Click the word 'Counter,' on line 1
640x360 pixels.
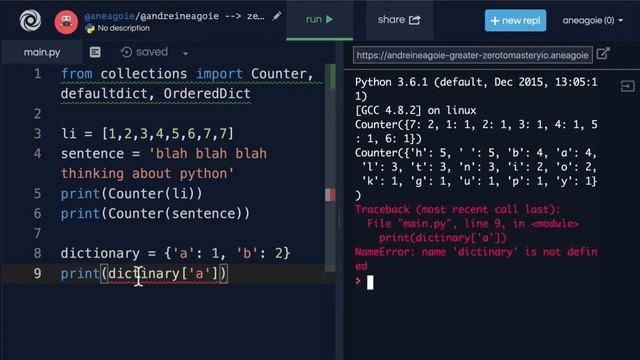[282, 74]
